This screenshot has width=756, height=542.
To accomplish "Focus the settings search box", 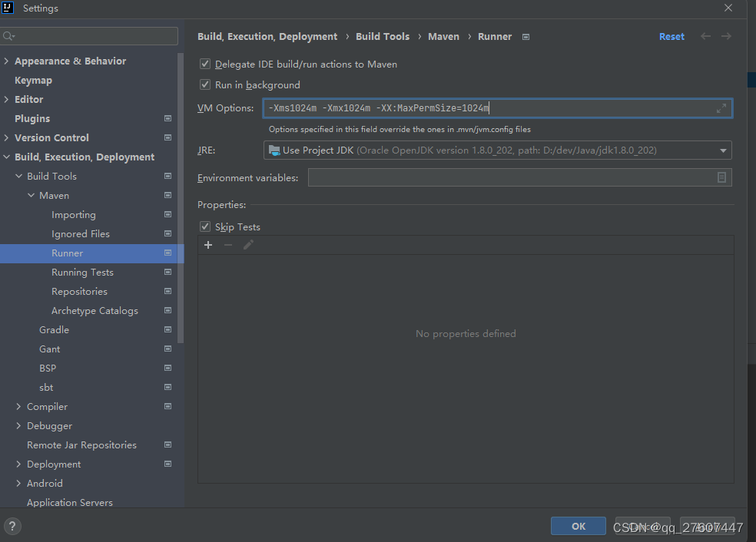I will tap(89, 36).
